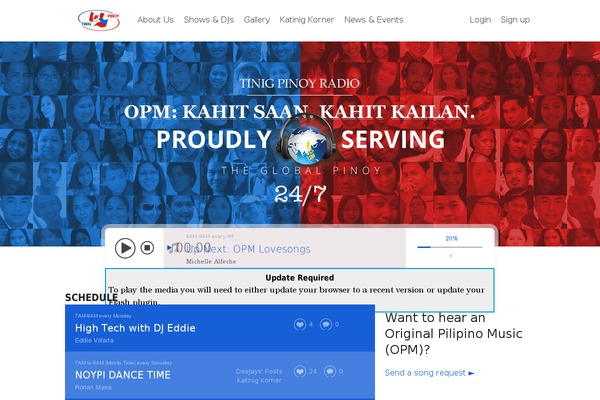Open NOYPI DANCE TIME show
The image size is (600, 400).
click(123, 375)
